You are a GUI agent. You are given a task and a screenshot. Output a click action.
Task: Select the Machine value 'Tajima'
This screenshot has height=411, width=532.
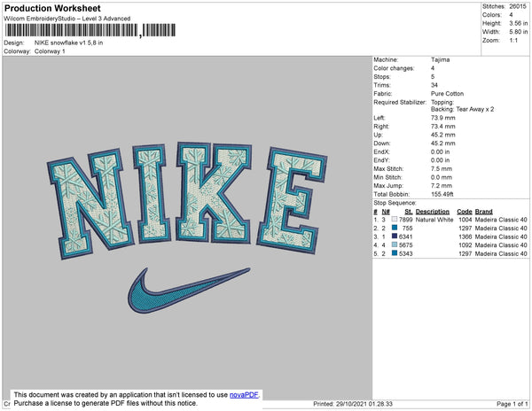pos(440,59)
